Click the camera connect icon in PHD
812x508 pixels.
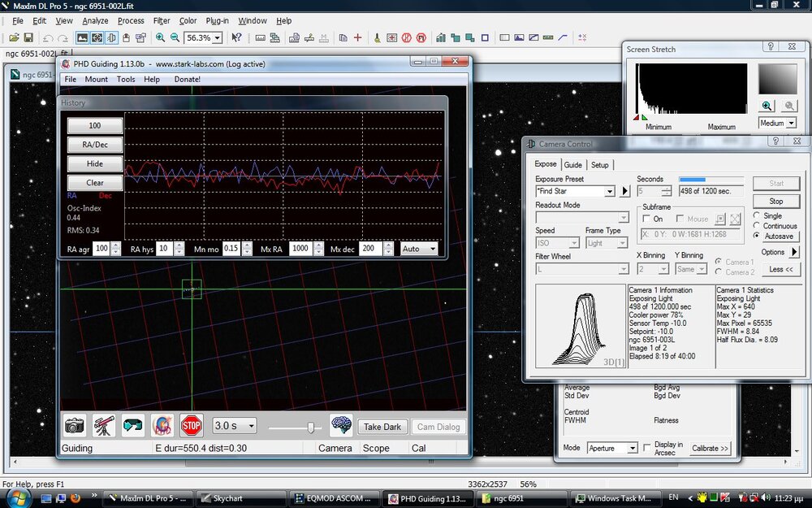75,425
